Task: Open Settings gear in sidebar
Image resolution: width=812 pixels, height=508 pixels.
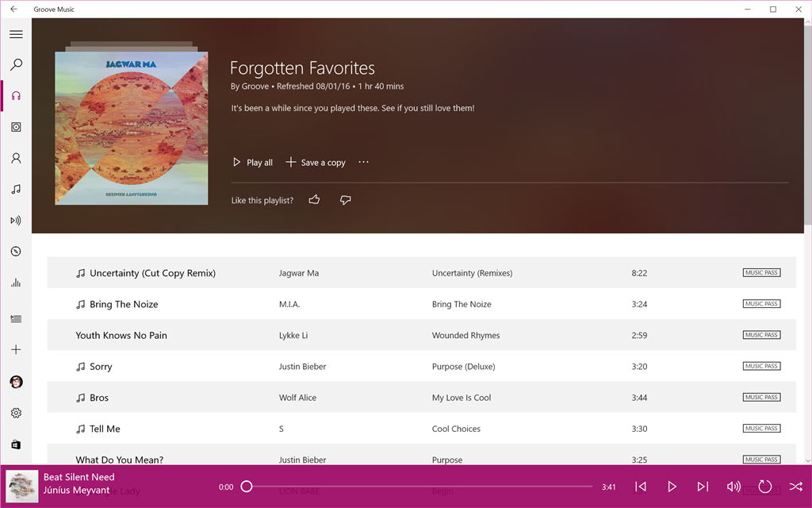Action: [16, 413]
